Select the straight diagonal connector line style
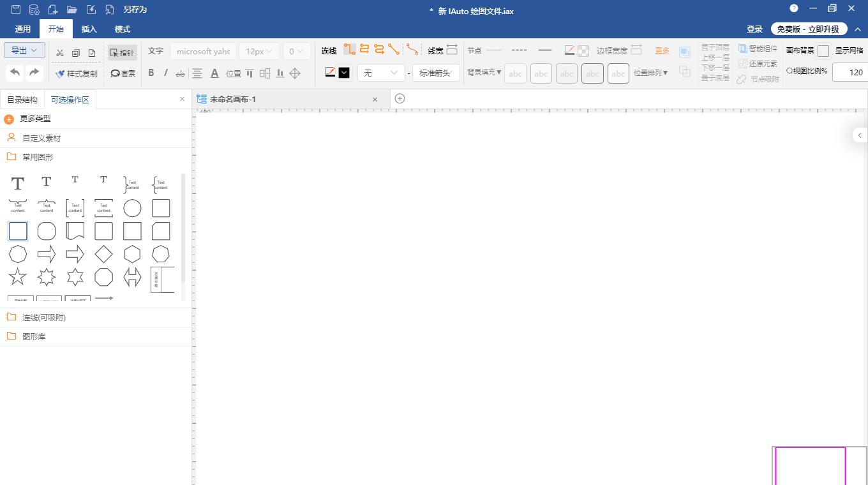 394,49
